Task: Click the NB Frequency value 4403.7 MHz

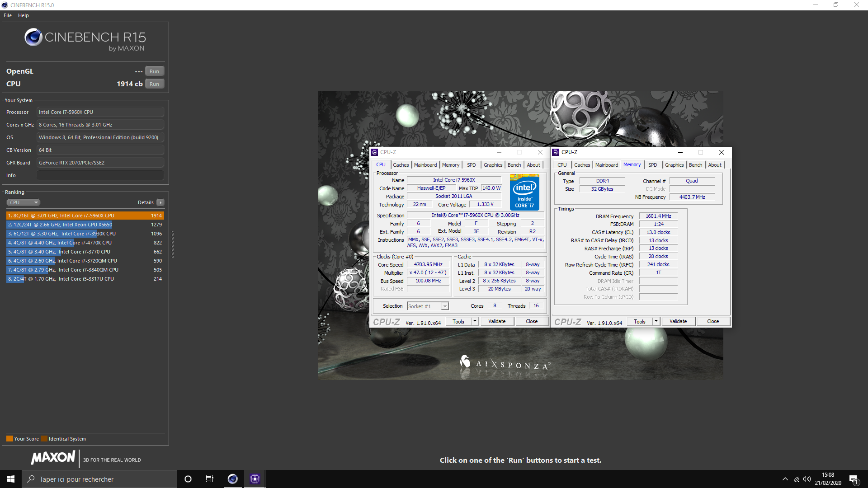Action: [x=692, y=197]
